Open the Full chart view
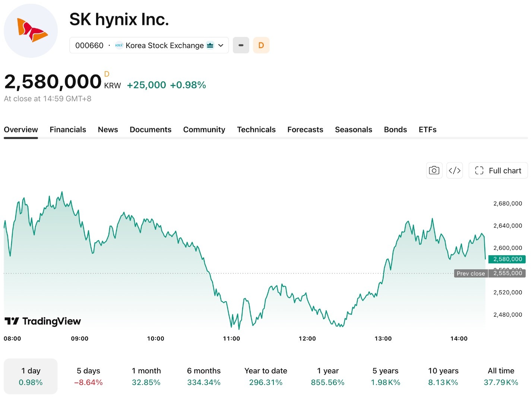This screenshot has height=398, width=532. (498, 170)
